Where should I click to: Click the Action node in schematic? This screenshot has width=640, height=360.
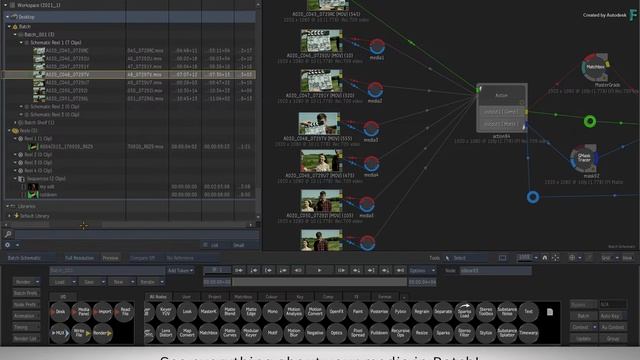pos(502,108)
